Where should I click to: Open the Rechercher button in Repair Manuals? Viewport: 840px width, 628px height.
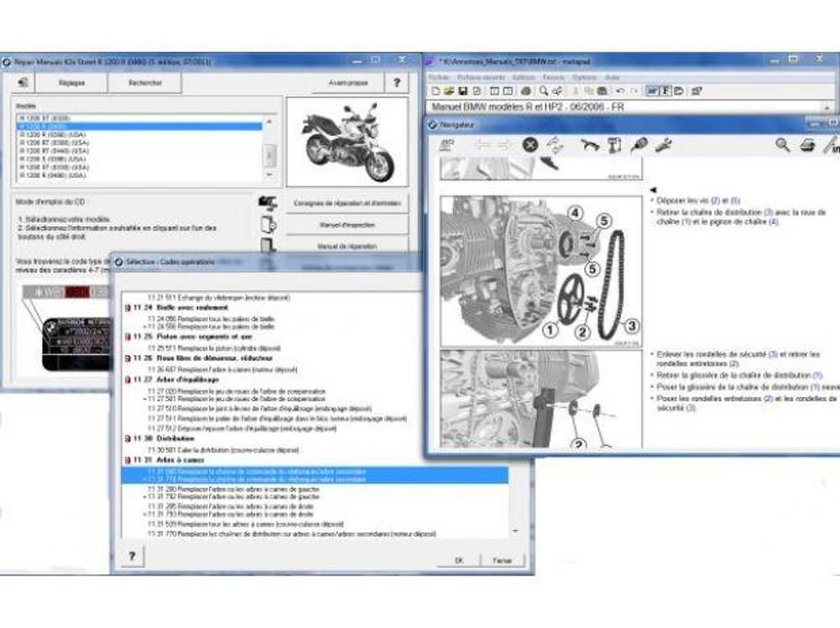click(x=144, y=83)
